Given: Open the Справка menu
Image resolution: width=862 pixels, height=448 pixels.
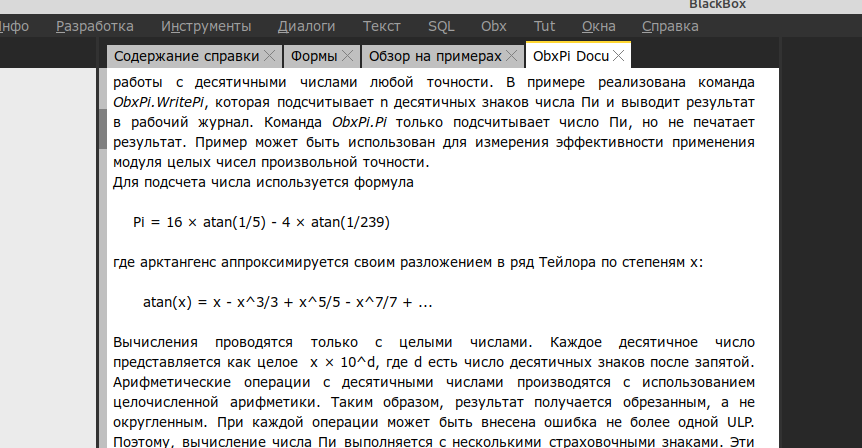Looking at the screenshot, I should tap(669, 25).
